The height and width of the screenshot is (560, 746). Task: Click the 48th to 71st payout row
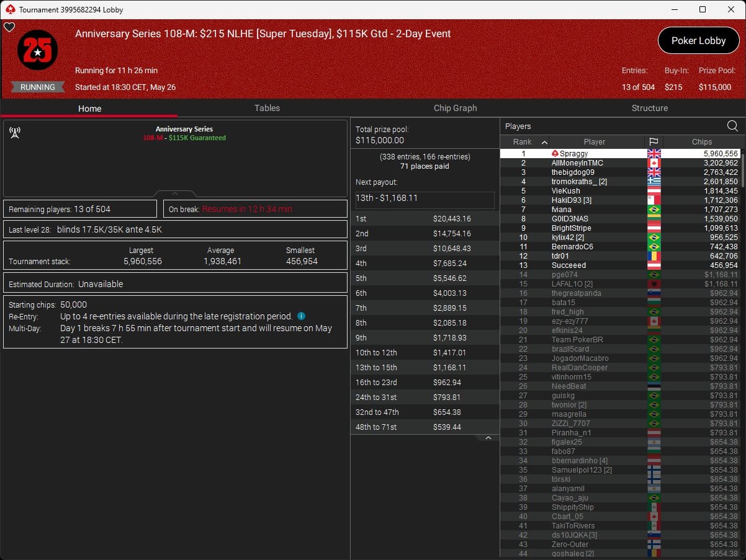coord(425,427)
